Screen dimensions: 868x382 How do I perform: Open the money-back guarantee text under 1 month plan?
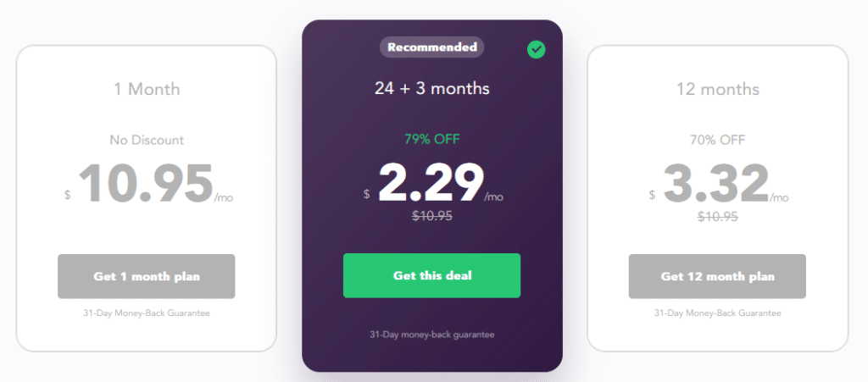coord(147,313)
